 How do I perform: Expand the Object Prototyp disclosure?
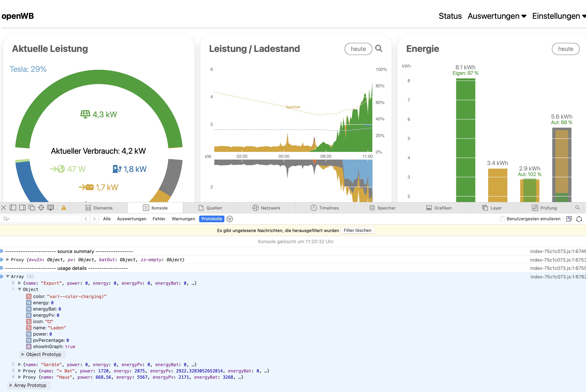(23, 354)
